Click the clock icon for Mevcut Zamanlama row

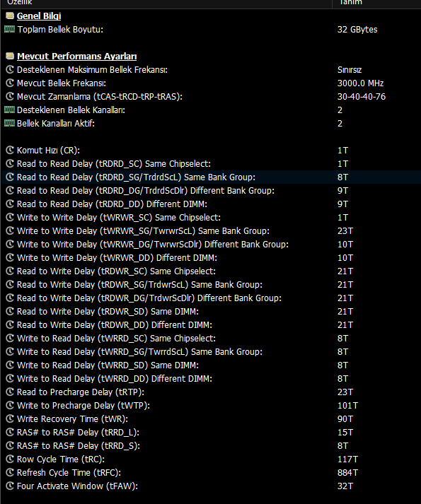click(x=10, y=96)
